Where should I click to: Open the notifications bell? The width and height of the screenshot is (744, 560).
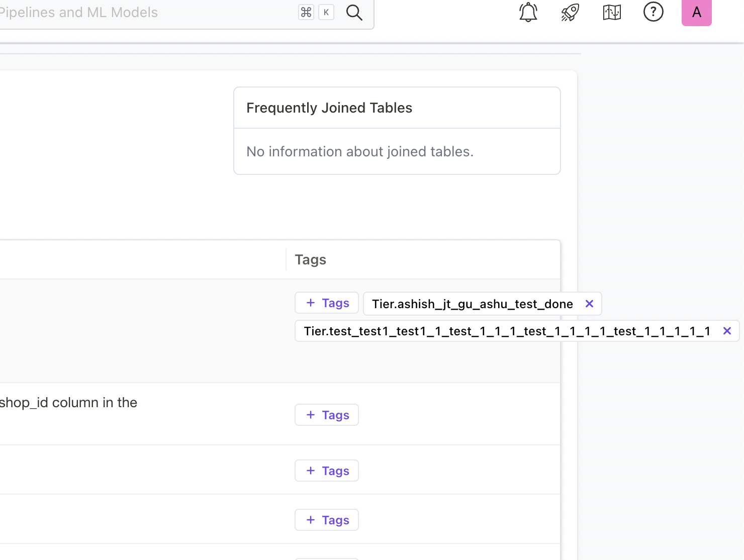coord(528,12)
